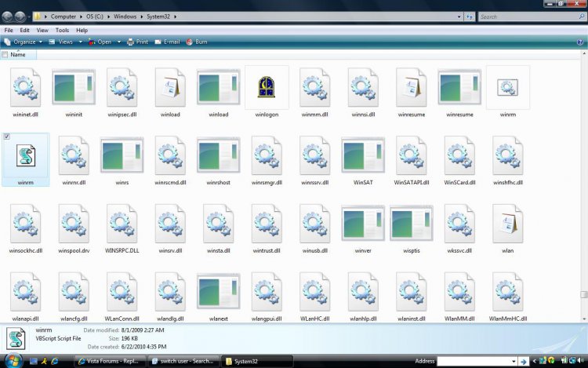Select the wlanext application icon
The image size is (588, 368).
[218, 293]
